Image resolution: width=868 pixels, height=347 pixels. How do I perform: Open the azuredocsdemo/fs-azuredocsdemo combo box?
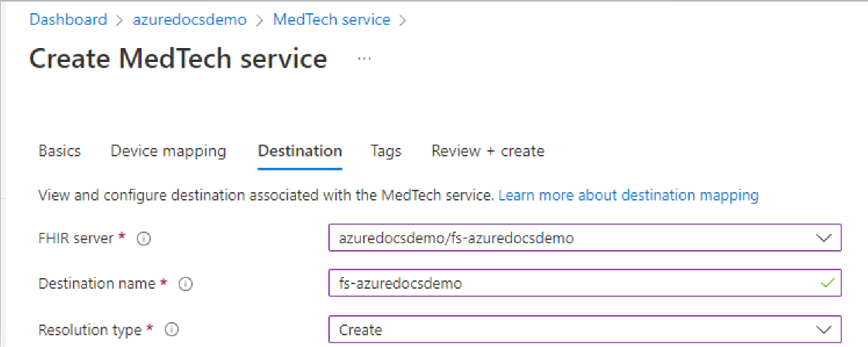585,238
